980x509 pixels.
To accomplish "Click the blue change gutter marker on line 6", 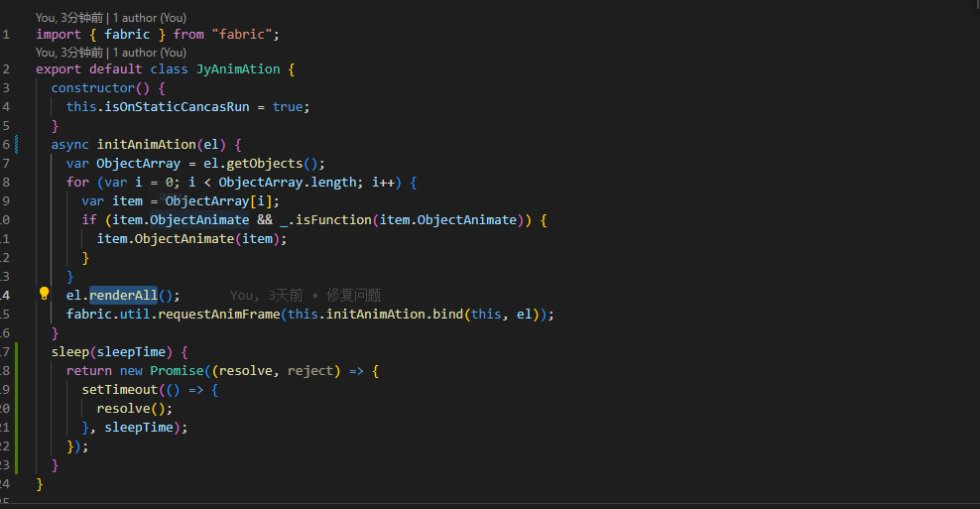I will click(x=16, y=145).
